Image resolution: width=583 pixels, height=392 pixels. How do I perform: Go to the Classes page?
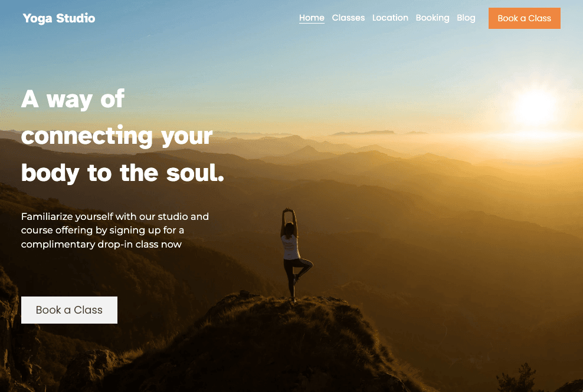(x=348, y=18)
